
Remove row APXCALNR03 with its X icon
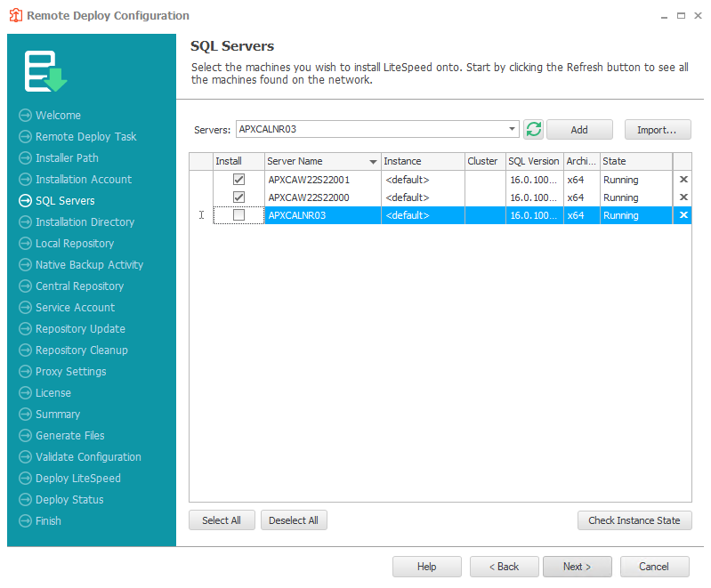click(x=683, y=215)
